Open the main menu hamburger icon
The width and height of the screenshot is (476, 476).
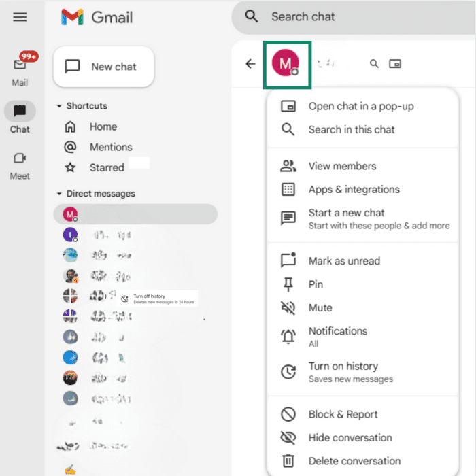[x=20, y=17]
